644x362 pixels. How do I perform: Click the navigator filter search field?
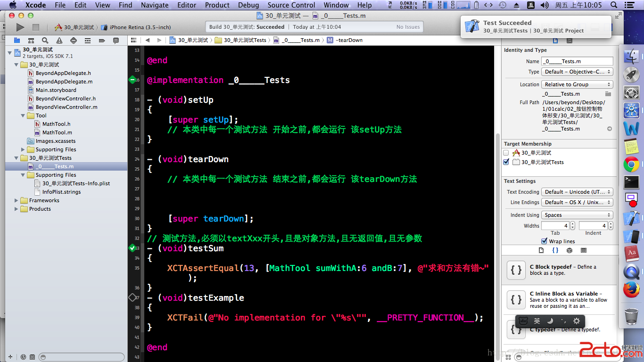[x=82, y=357]
